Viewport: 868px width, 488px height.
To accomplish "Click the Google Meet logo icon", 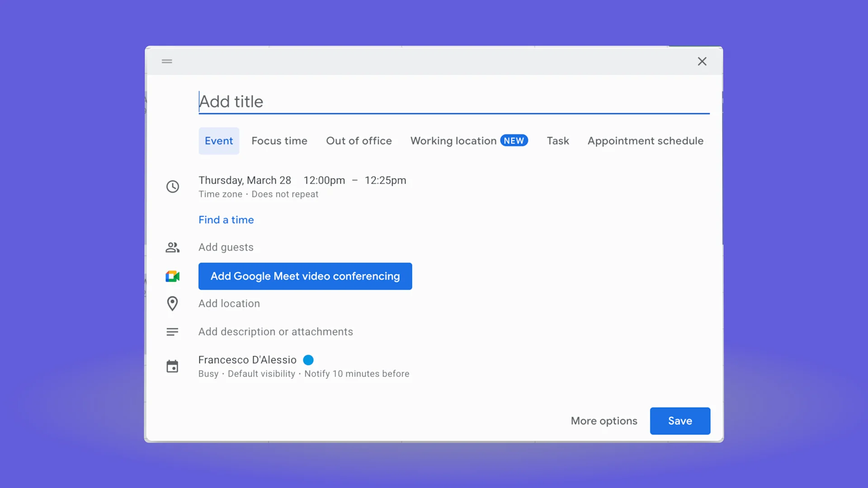I will [x=172, y=276].
